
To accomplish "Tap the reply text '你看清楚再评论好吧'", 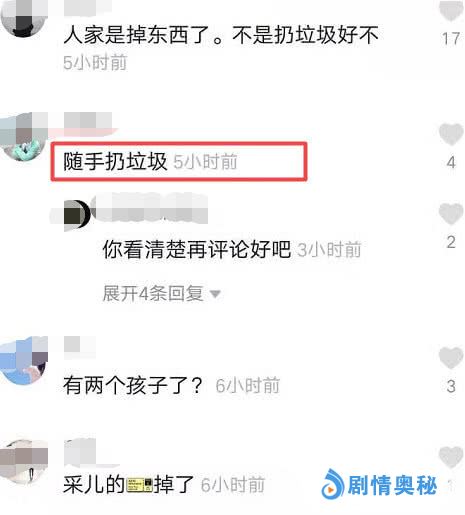I will (196, 249).
